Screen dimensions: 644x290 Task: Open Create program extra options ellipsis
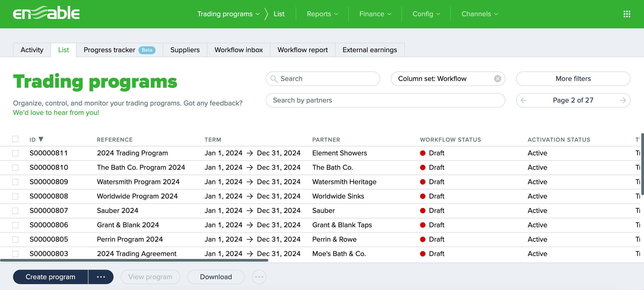coord(101,277)
